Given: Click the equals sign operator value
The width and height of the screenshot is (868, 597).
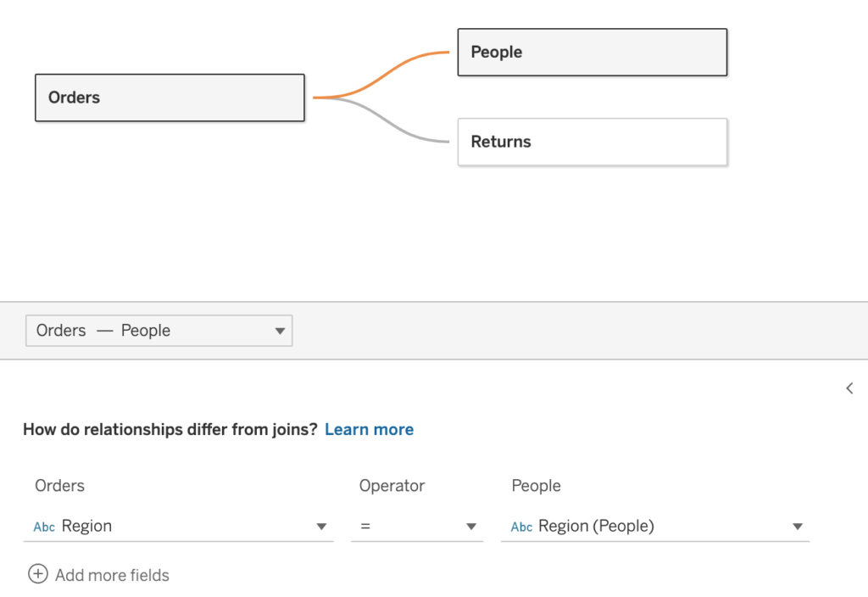Looking at the screenshot, I should [x=365, y=527].
